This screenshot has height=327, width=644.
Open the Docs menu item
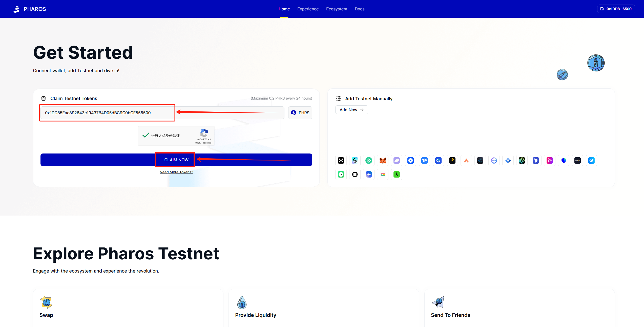pos(359,9)
